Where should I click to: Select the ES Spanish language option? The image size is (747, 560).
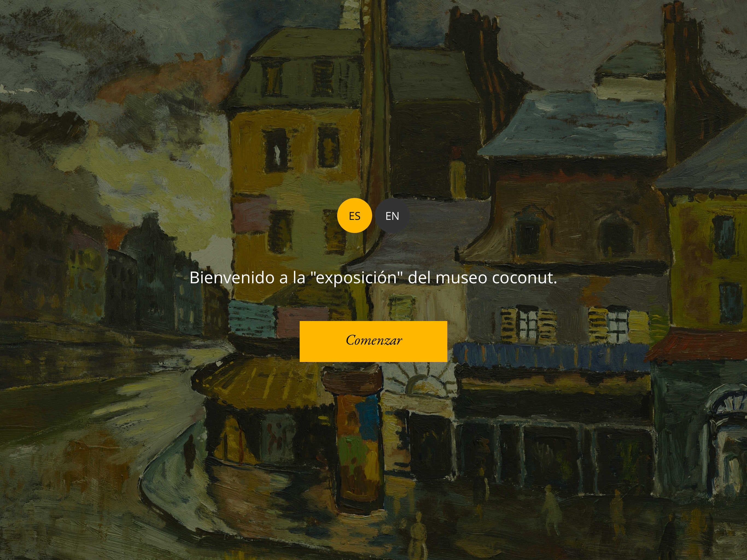(354, 215)
